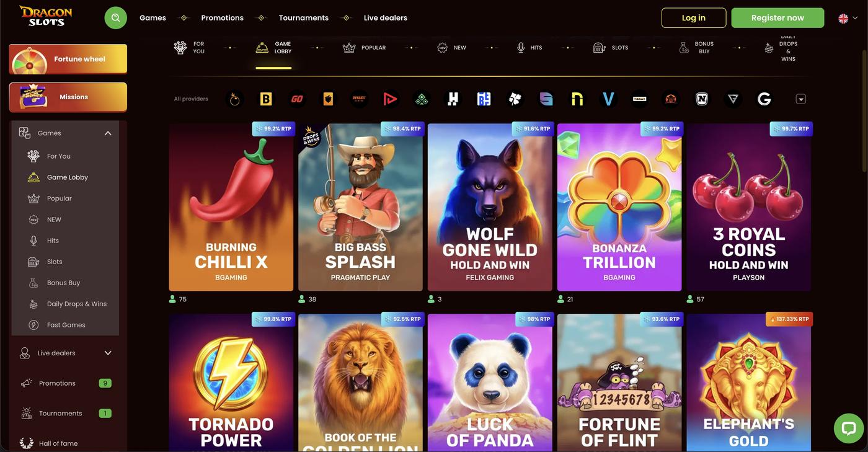The image size is (868, 452).
Task: Open the Wolf Gone Wild game thumbnail
Action: pyautogui.click(x=490, y=207)
